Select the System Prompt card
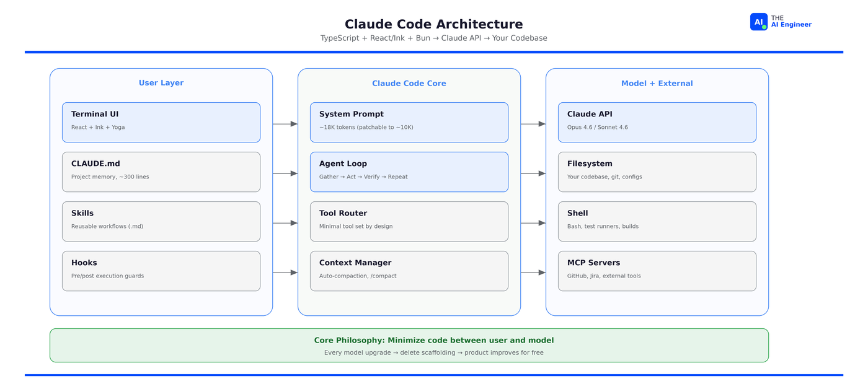The width and height of the screenshot is (868, 384). (409, 123)
